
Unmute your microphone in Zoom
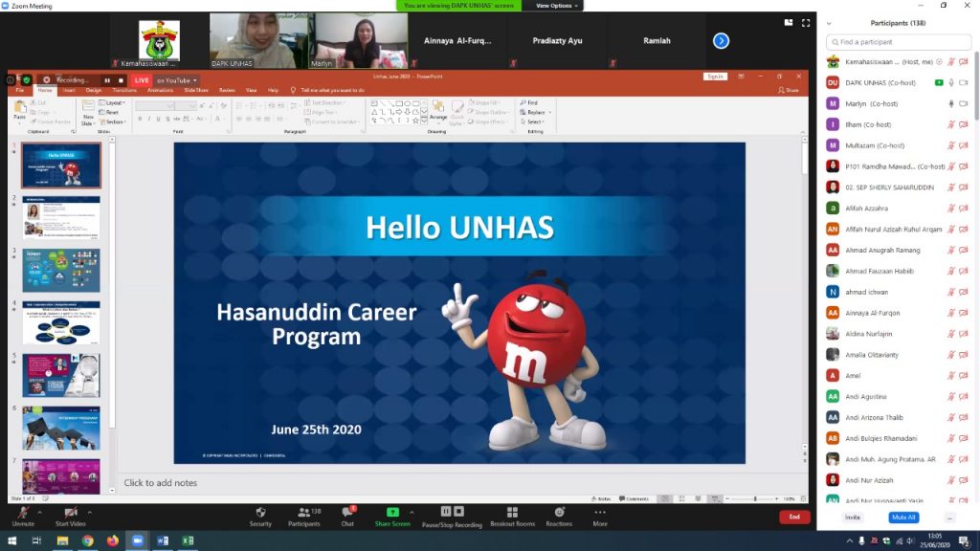[x=24, y=517]
